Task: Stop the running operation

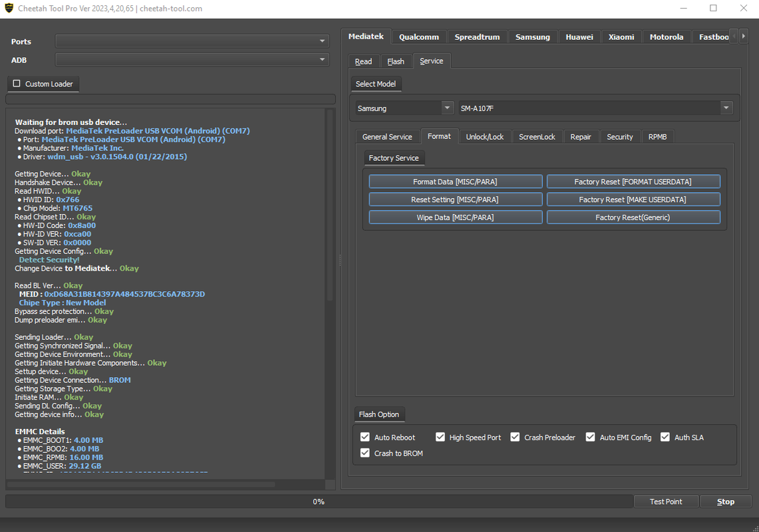Action: click(726, 501)
